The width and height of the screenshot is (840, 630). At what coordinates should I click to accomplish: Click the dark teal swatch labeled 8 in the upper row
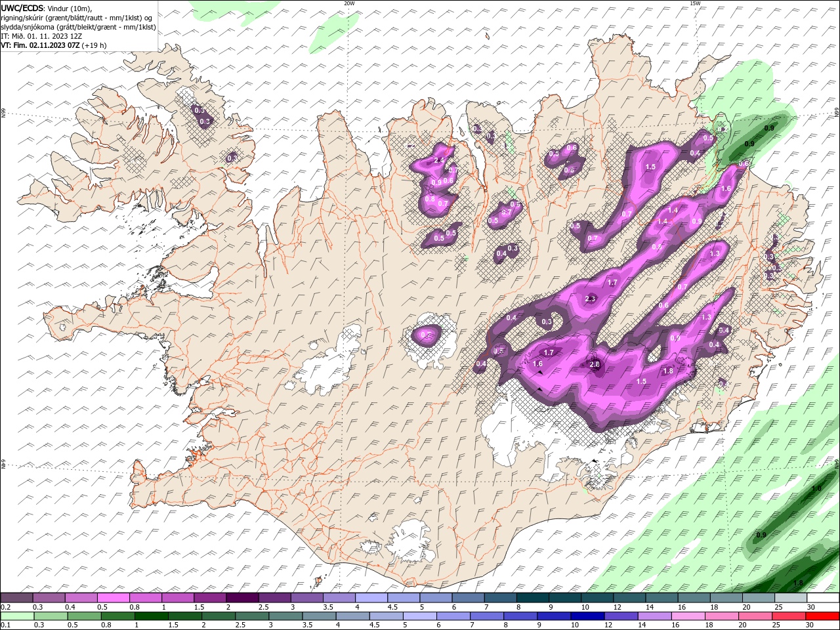click(532, 598)
